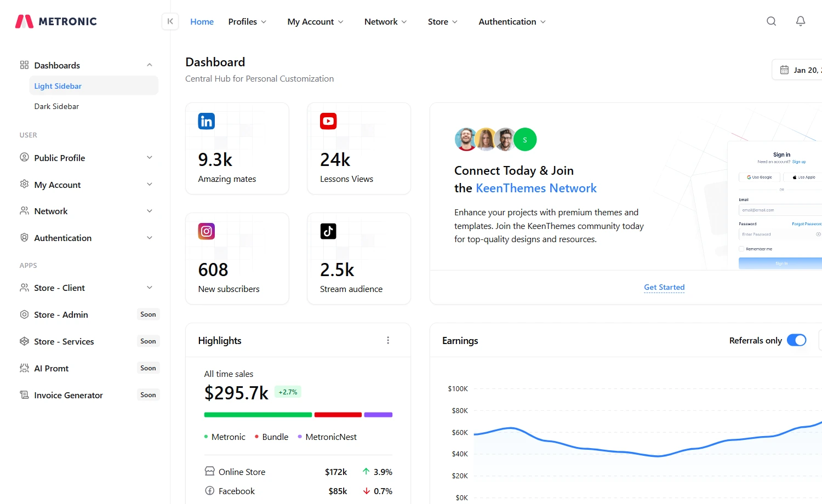Click the Get Started link
The image size is (822, 504).
pos(664,287)
